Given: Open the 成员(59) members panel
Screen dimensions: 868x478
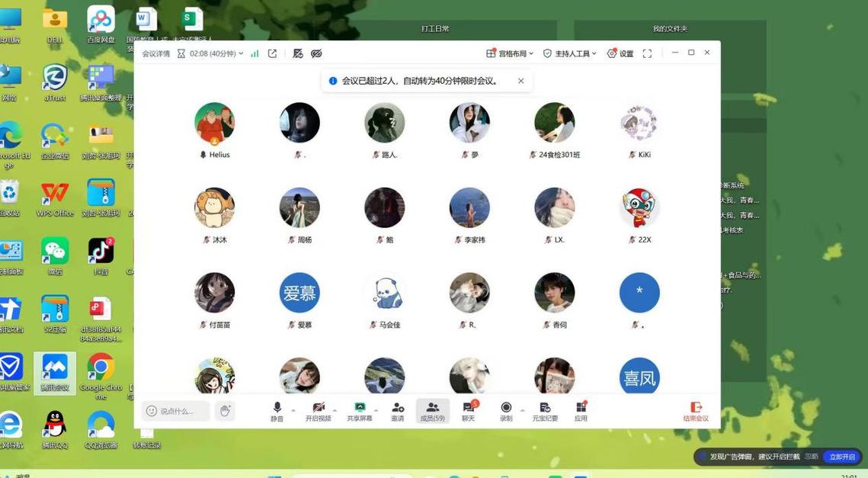Looking at the screenshot, I should 432,412.
